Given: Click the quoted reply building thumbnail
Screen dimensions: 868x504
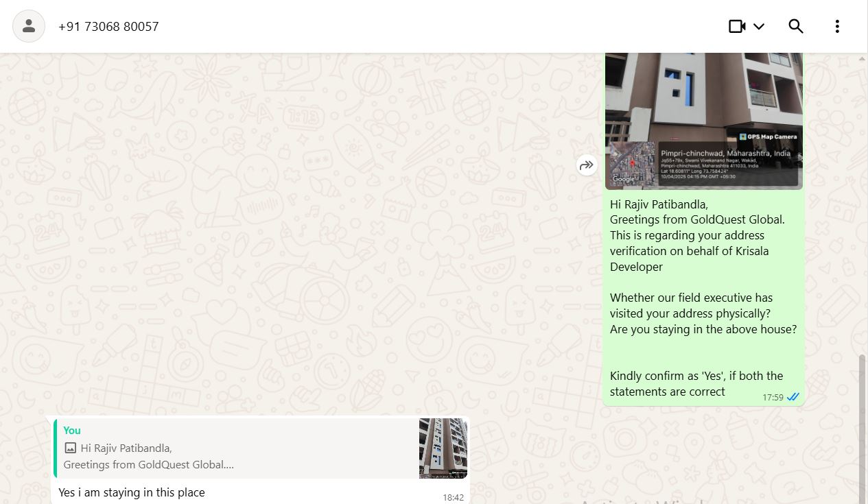Looking at the screenshot, I should (443, 448).
